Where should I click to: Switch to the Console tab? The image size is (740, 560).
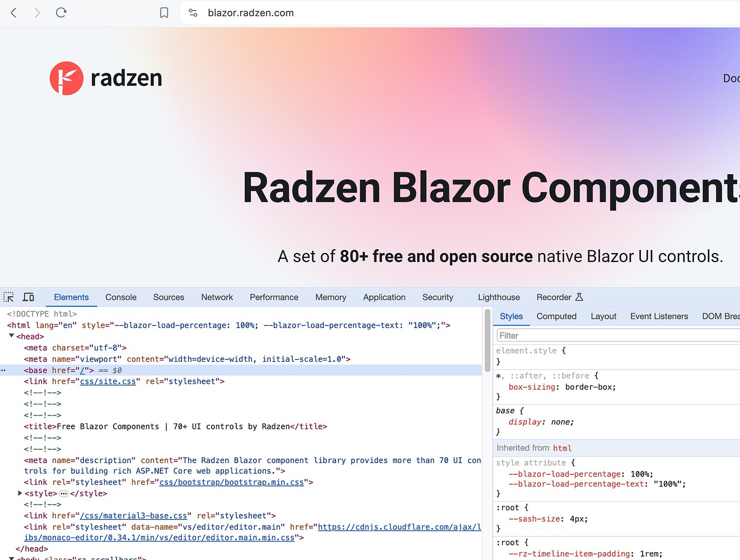(120, 297)
